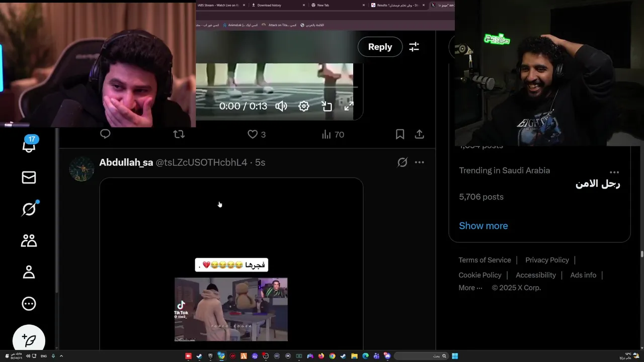Compose a new post with feather button
This screenshot has height=362, width=644.
[x=29, y=340]
